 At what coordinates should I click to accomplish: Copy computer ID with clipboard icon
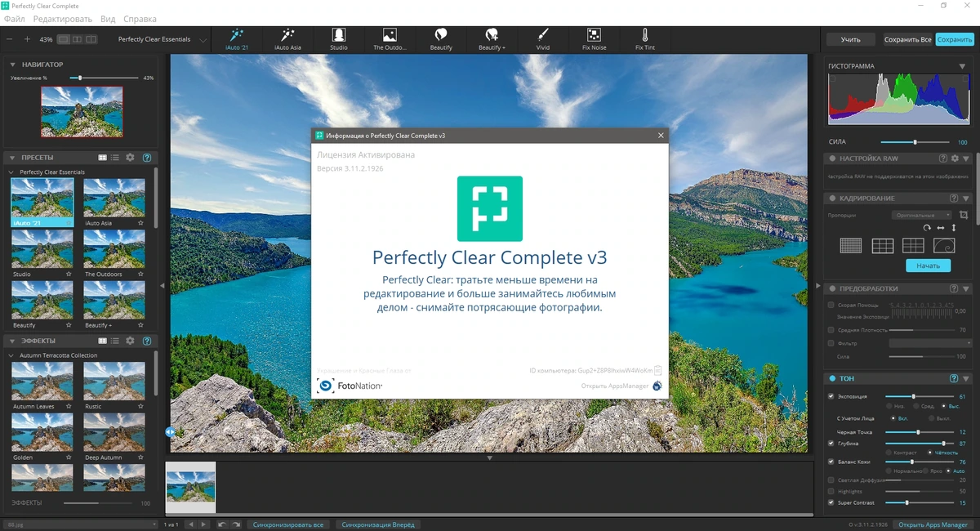(658, 370)
